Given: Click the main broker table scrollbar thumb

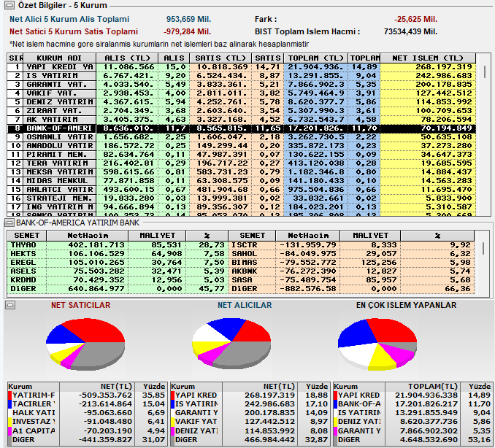Looking at the screenshot, I should click(x=485, y=72).
